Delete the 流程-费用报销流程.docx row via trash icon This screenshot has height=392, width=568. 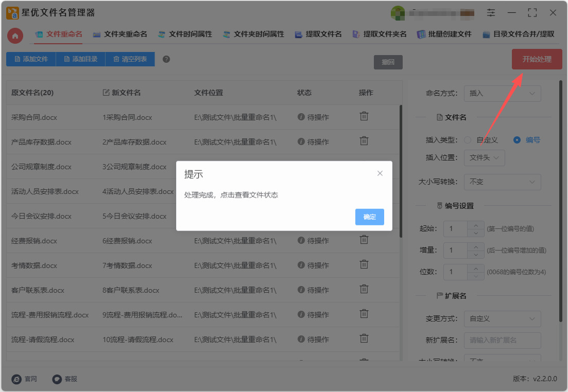coord(364,313)
